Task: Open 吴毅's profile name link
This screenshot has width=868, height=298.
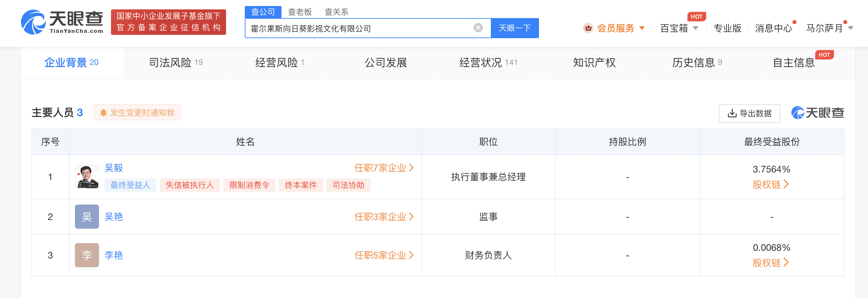Action: [x=114, y=168]
